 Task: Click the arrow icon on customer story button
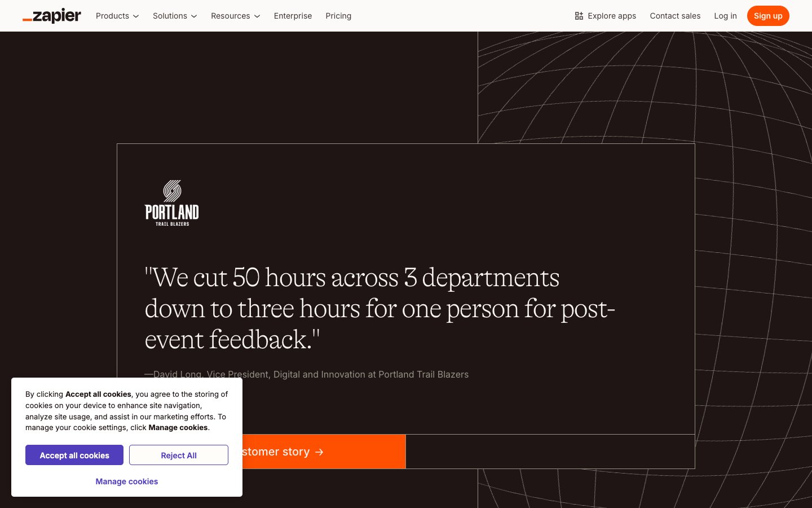319,452
